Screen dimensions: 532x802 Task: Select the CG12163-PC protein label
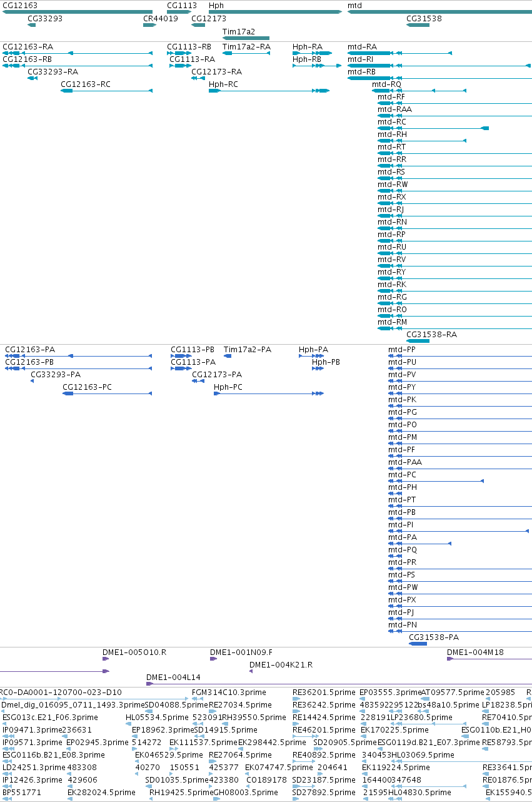coord(87,387)
